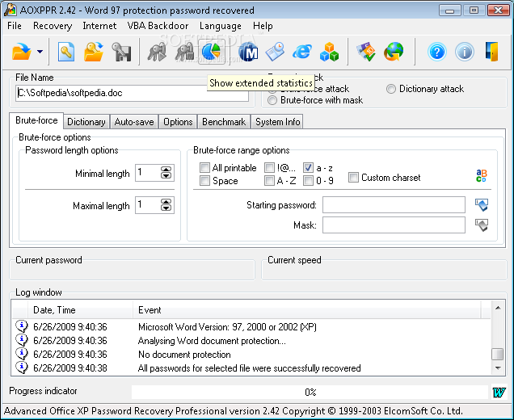Click icon beside Starting password field
Screen dimensions: 514x420
[481, 205]
